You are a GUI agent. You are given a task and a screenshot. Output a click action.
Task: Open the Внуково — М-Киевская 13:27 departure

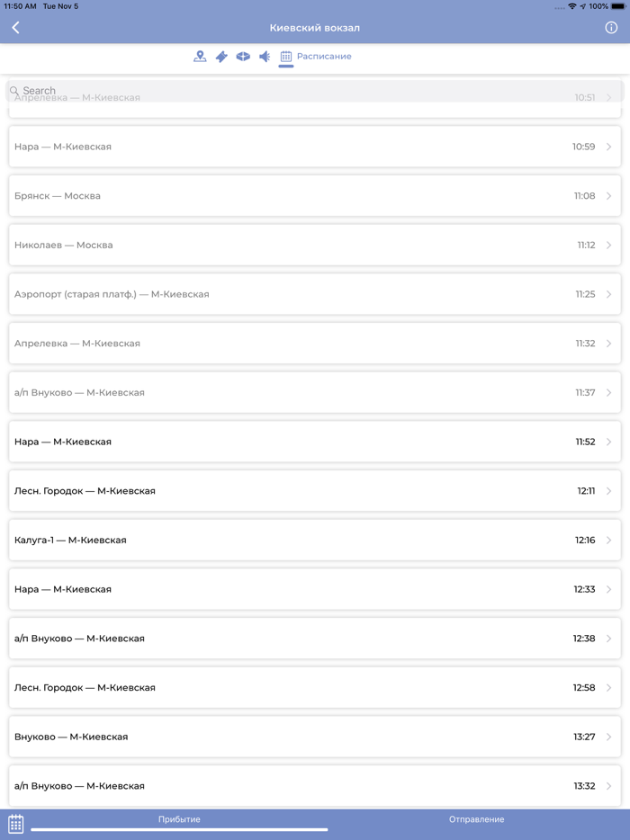click(x=315, y=736)
